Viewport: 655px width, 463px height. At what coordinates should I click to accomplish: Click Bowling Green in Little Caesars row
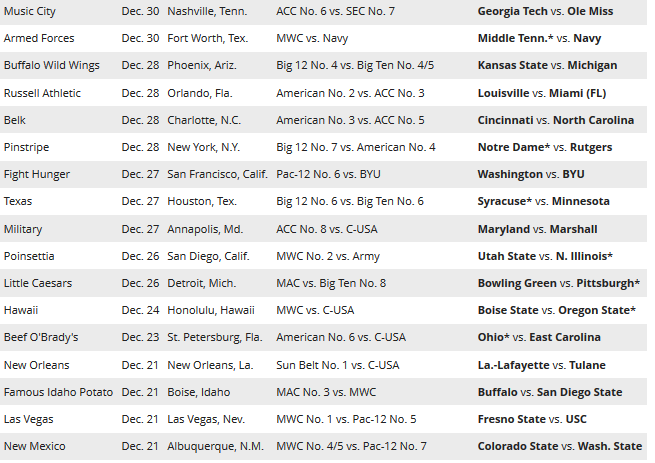[517, 283]
